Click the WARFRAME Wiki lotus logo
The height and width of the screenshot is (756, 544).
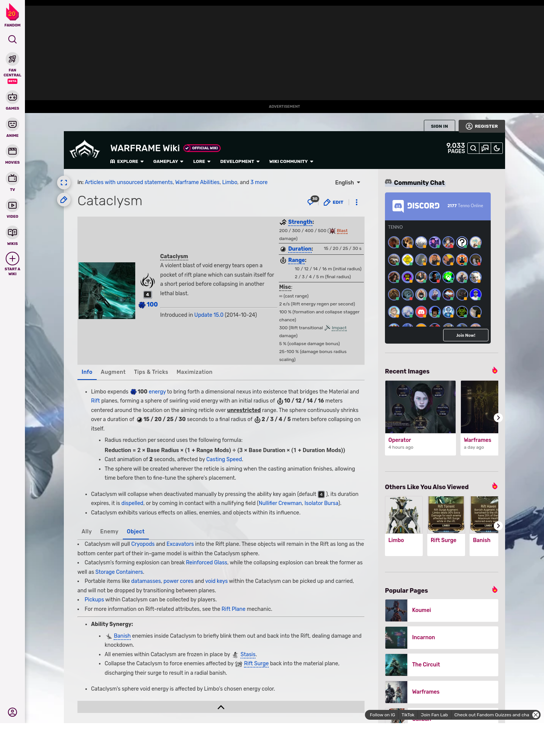85,149
